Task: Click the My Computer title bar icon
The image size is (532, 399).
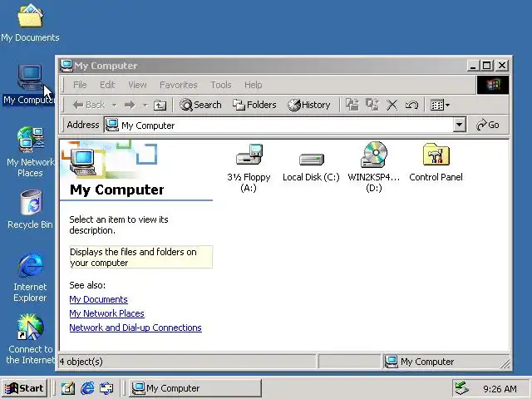Action: pyautogui.click(x=66, y=66)
